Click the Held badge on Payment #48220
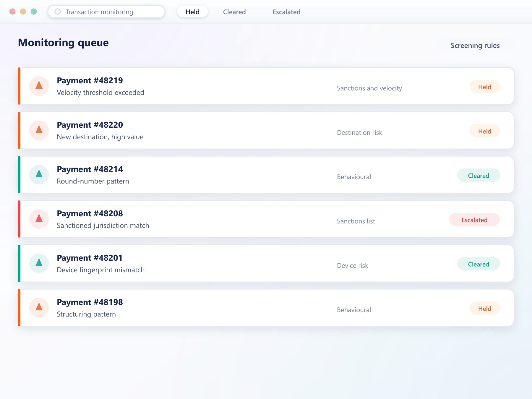This screenshot has width=532, height=399. [x=485, y=131]
